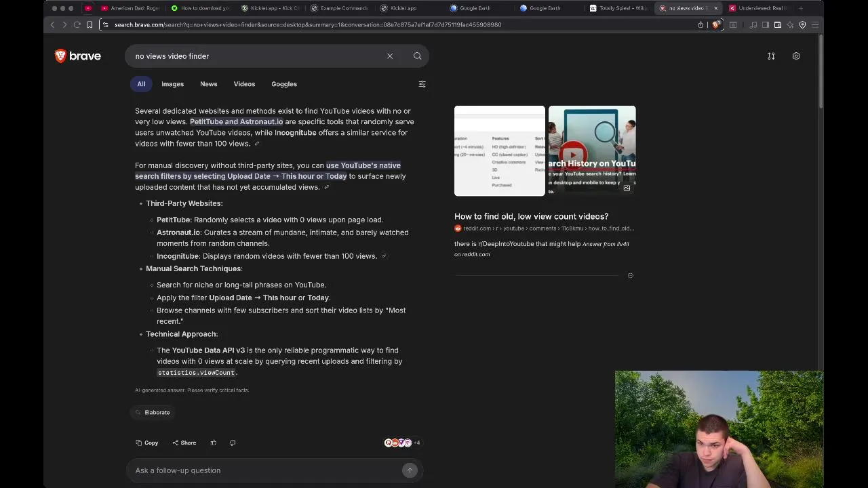Open a new tab with the plus button
Image resolution: width=868 pixels, height=488 pixels.
(x=801, y=8)
